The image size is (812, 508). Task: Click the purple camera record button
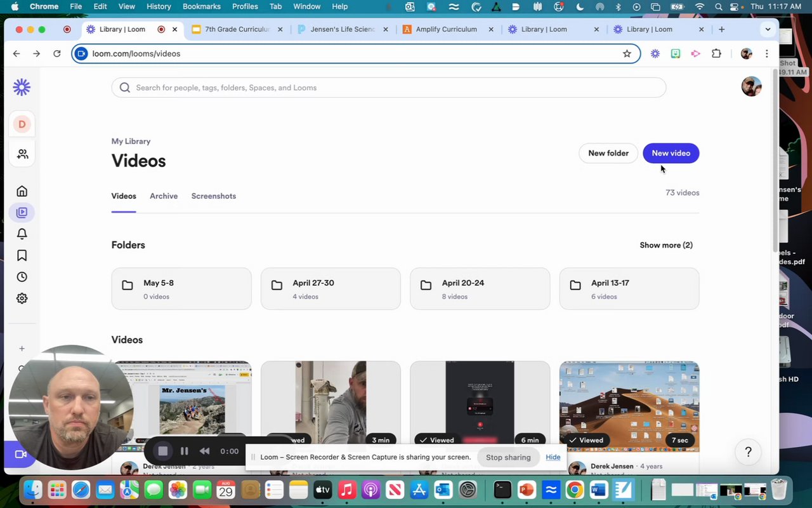coord(20,454)
